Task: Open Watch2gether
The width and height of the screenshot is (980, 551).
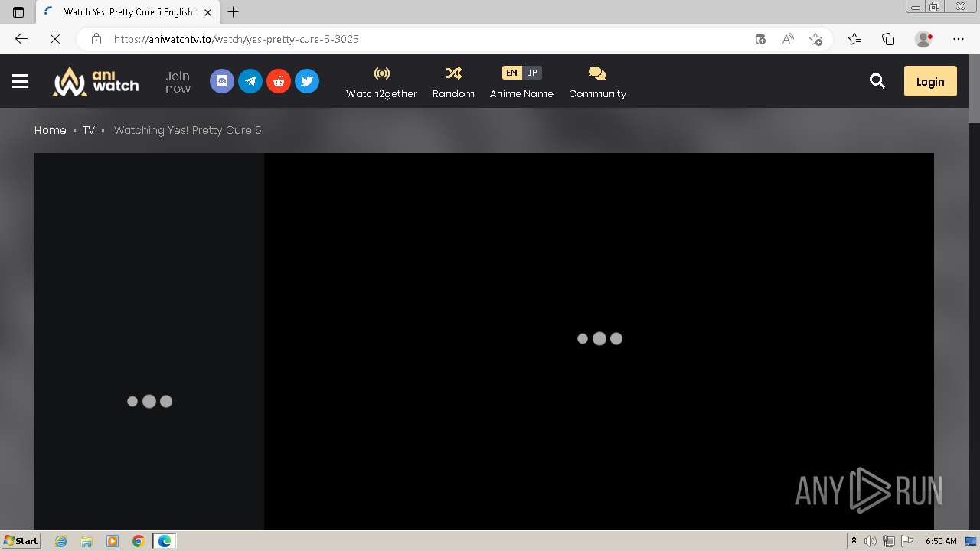Action: [381, 82]
